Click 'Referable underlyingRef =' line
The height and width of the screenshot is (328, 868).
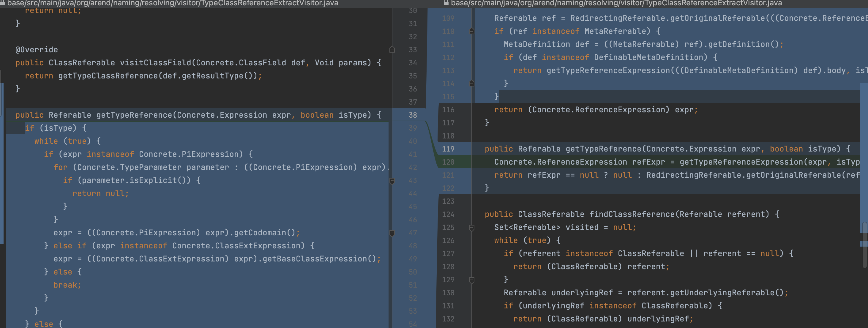point(646,293)
